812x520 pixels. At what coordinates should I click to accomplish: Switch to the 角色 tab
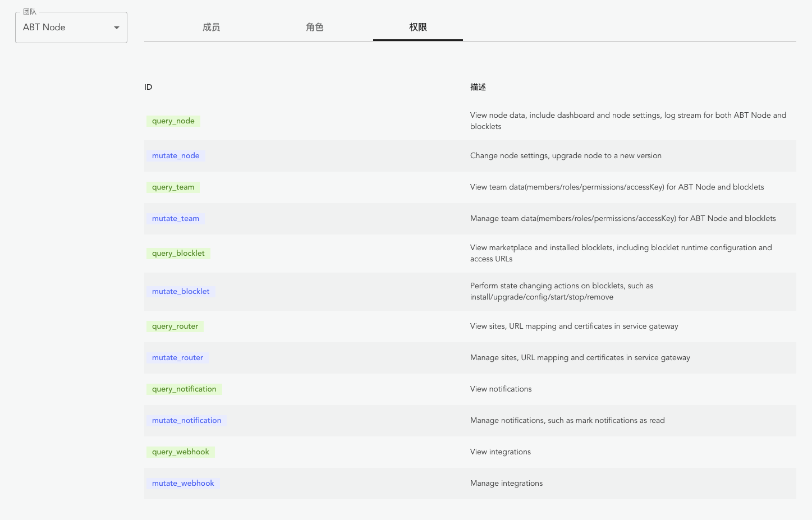314,27
